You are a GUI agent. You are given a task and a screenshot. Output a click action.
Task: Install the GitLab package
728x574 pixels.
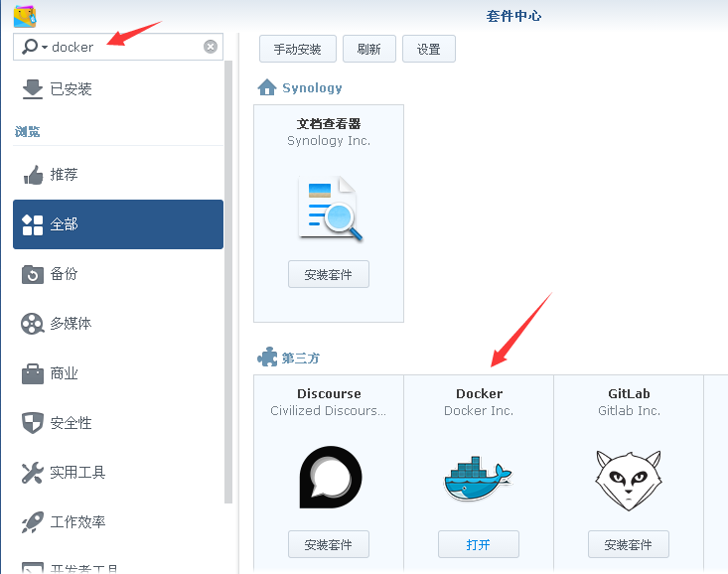[629, 544]
